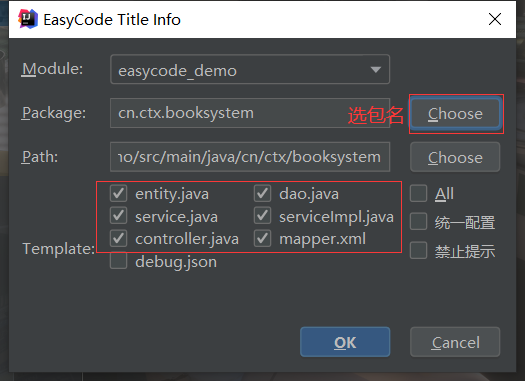
Task: Enable the 禁止提示 checkbox
Action: coord(419,250)
